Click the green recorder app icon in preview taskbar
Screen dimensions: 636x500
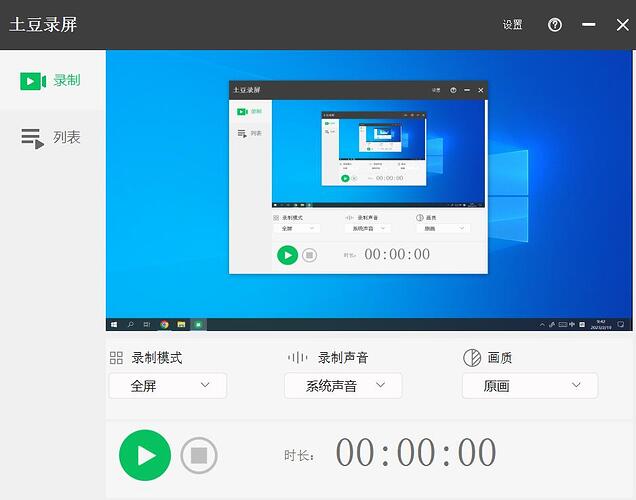click(198, 324)
